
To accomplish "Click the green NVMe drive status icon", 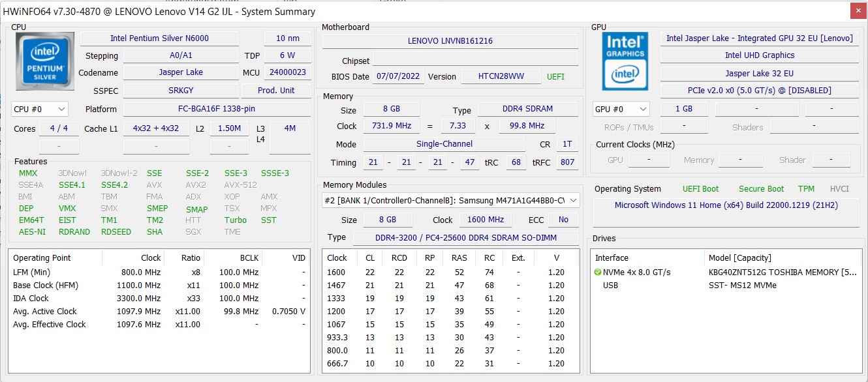I will click(x=598, y=272).
